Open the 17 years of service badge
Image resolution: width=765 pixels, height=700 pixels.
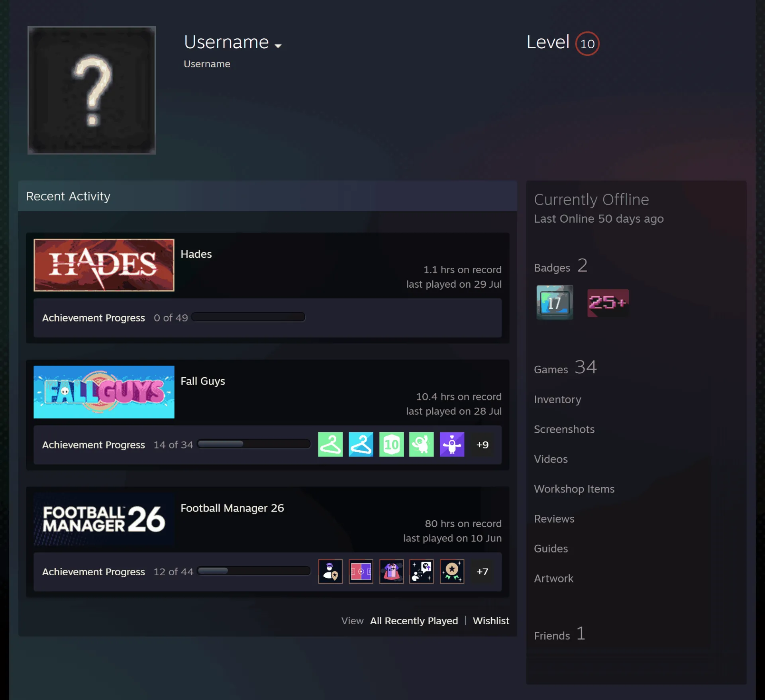point(555,302)
